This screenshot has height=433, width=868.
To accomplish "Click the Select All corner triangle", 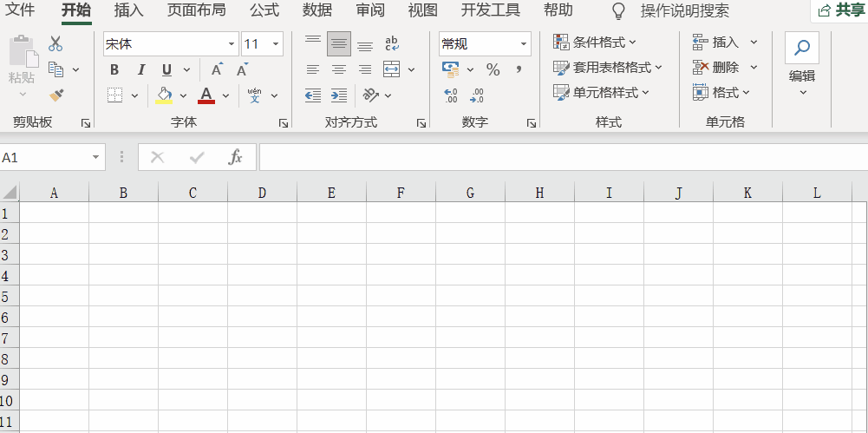I will [10, 193].
